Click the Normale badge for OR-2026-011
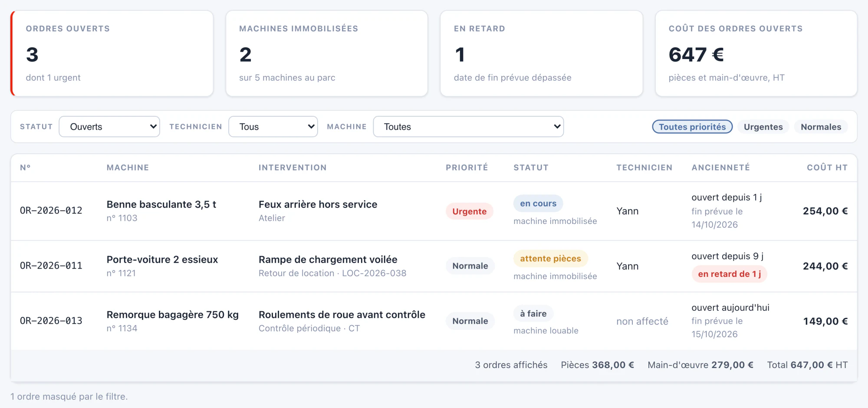 [x=470, y=266]
